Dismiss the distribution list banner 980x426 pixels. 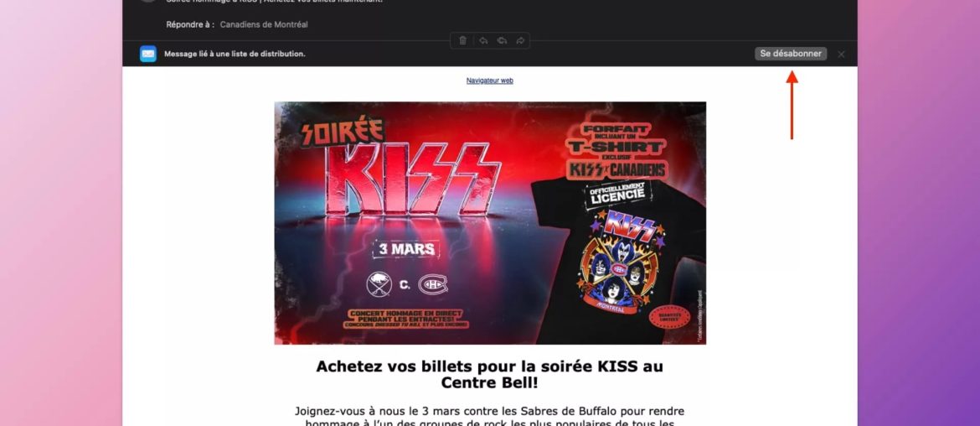point(841,55)
